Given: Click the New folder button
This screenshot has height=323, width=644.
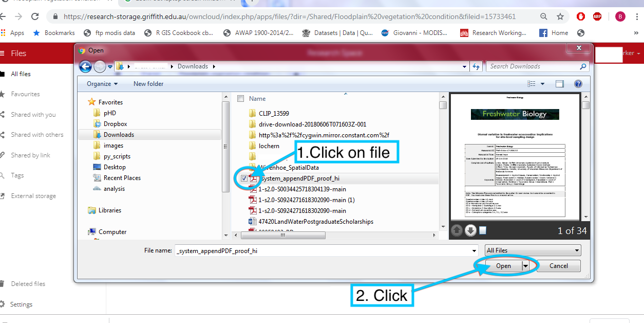Looking at the screenshot, I should (x=148, y=84).
